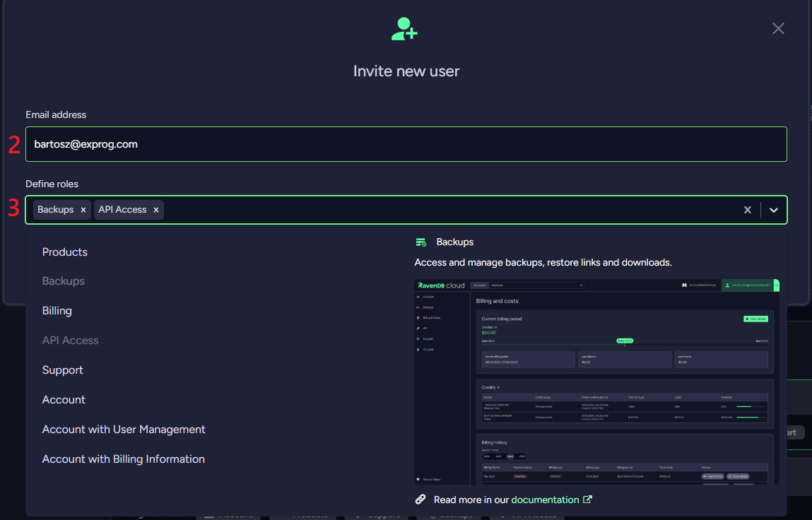Clear all selected roles in Define roles
The image size is (812, 520).
click(747, 210)
